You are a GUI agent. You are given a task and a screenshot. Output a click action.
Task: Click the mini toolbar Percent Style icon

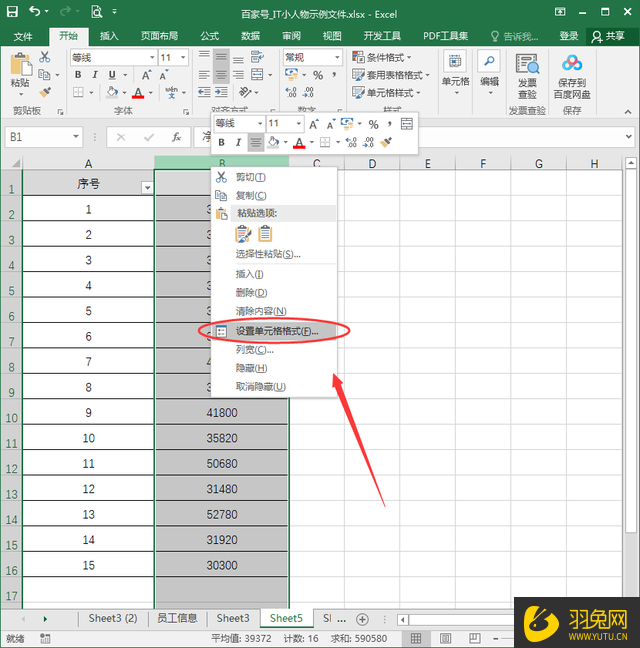tap(374, 124)
